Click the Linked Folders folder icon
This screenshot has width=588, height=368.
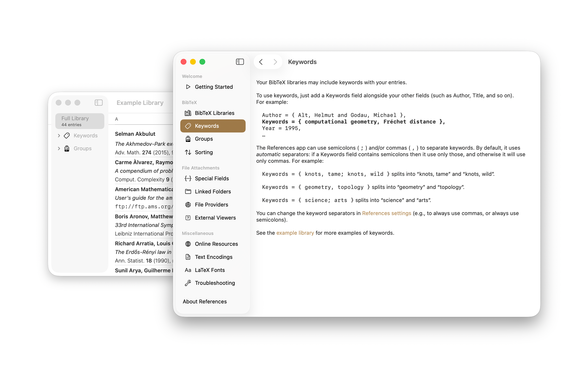(x=188, y=192)
